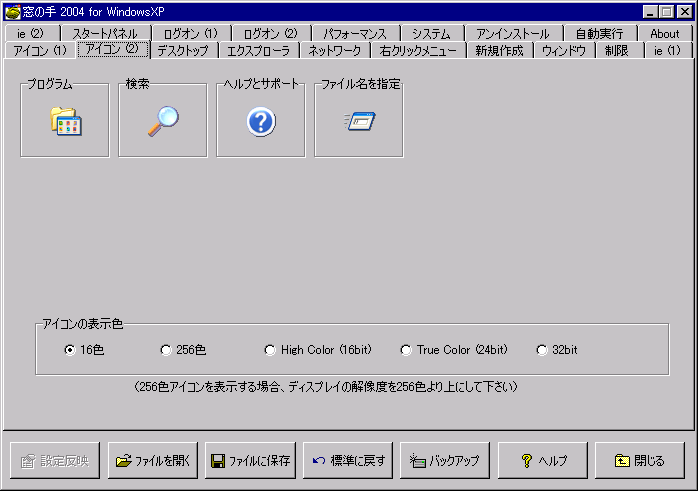Click the バックアップ button
This screenshot has height=491, width=698.
(x=445, y=460)
